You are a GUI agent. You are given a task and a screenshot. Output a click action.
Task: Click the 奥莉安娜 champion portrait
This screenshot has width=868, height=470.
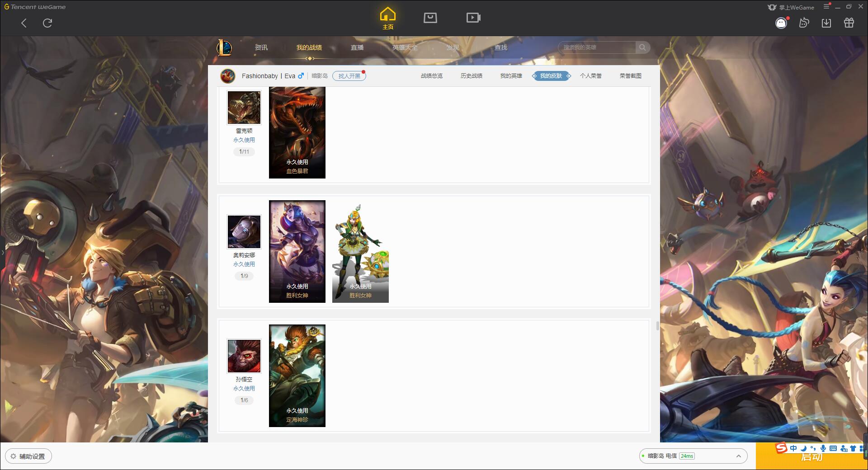(x=244, y=232)
